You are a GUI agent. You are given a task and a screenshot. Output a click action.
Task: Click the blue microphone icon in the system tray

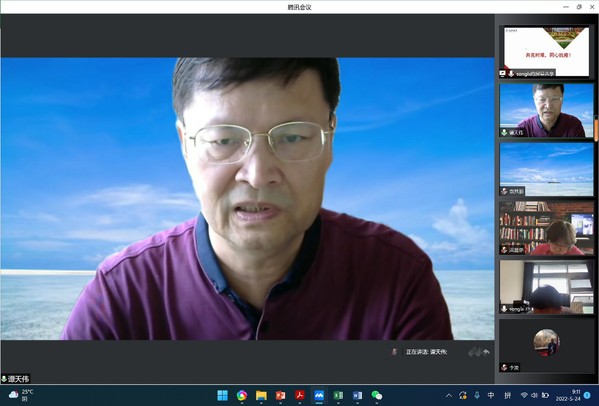[477, 395]
